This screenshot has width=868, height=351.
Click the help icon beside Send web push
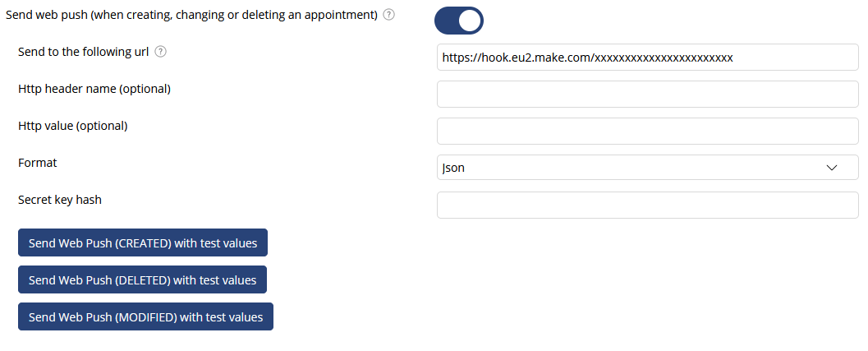(388, 15)
